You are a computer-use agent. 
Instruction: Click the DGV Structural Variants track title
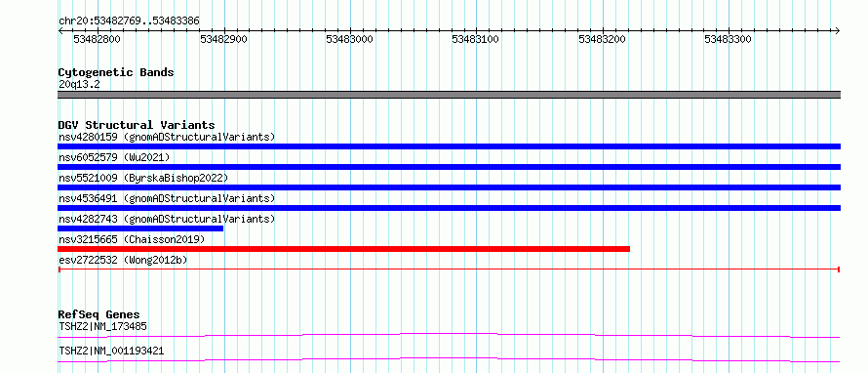[137, 125]
